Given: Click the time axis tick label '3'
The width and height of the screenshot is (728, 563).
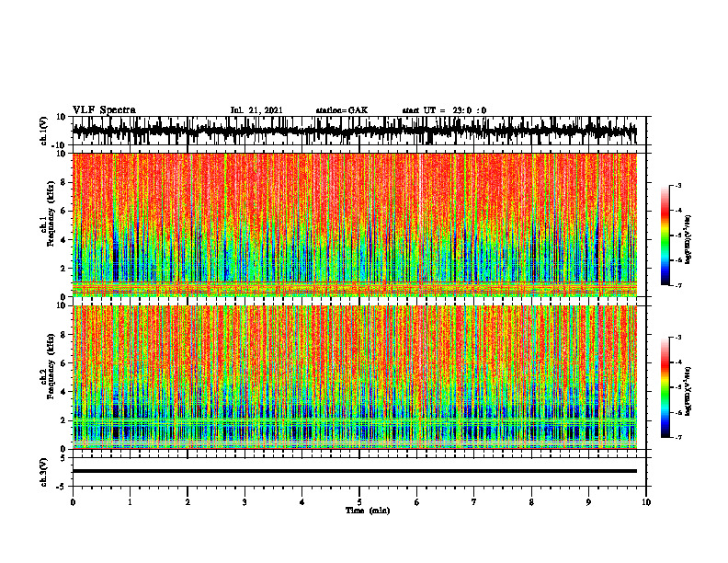Looking at the screenshot, I should 245,502.
